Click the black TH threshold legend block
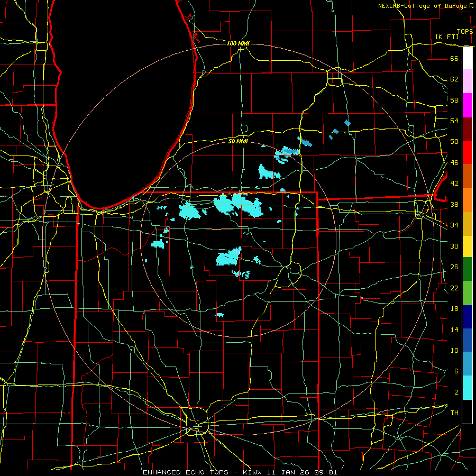The image size is (476, 476). tap(467, 411)
